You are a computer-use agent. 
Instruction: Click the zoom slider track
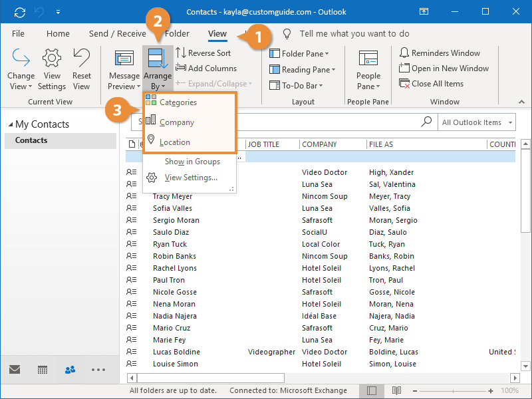pyautogui.click(x=453, y=391)
